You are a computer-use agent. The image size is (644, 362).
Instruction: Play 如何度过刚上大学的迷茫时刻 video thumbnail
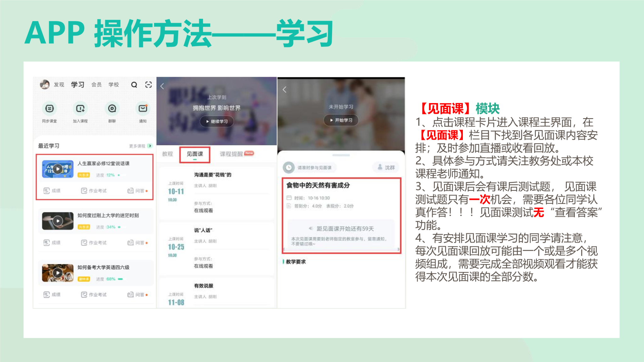click(58, 221)
